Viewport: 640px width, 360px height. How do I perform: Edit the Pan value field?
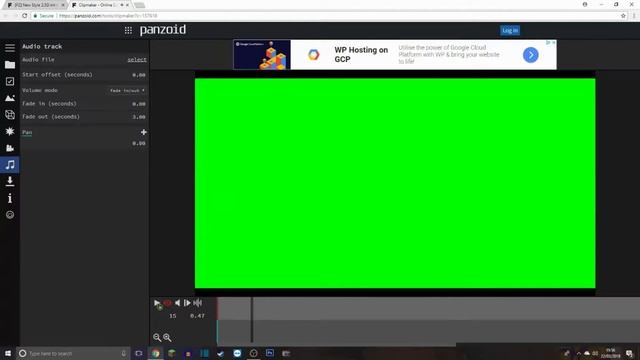[139, 144]
